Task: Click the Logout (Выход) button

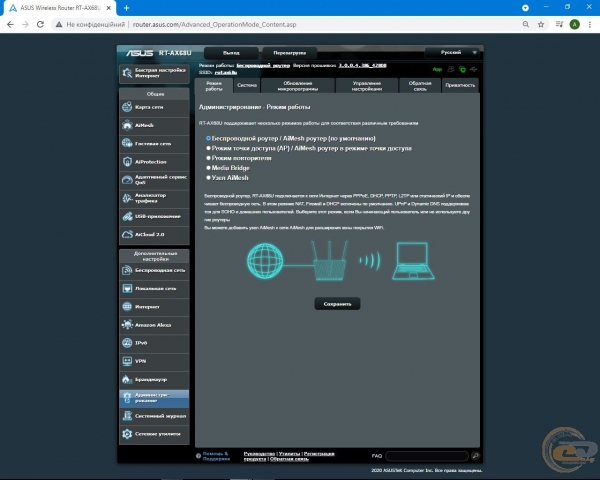Action: pyautogui.click(x=231, y=53)
